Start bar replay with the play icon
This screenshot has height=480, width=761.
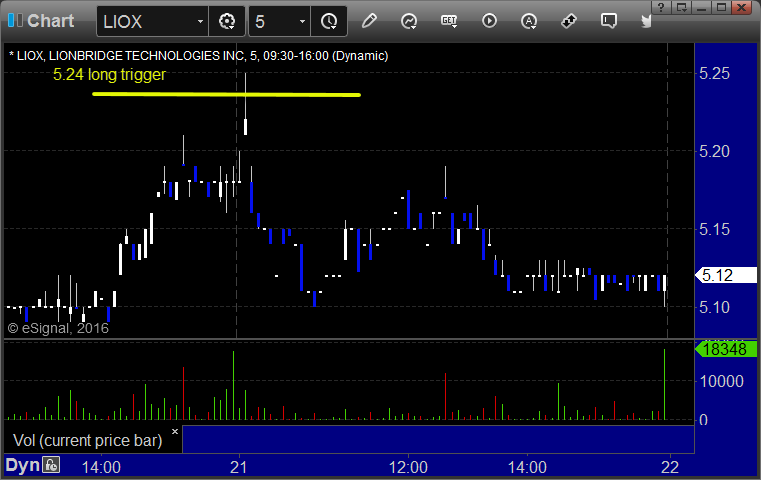tap(489, 21)
